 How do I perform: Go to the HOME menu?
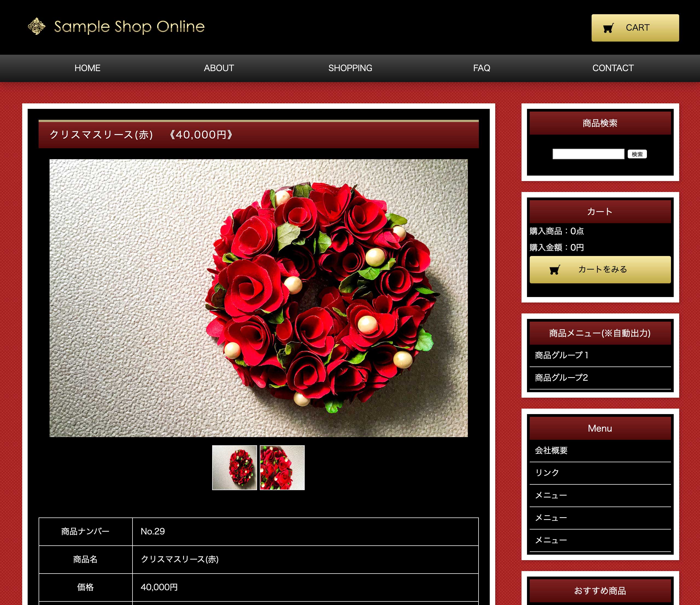pos(88,68)
